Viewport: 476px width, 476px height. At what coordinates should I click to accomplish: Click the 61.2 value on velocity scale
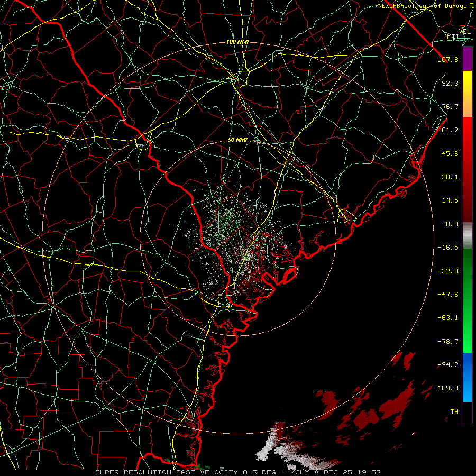[450, 130]
